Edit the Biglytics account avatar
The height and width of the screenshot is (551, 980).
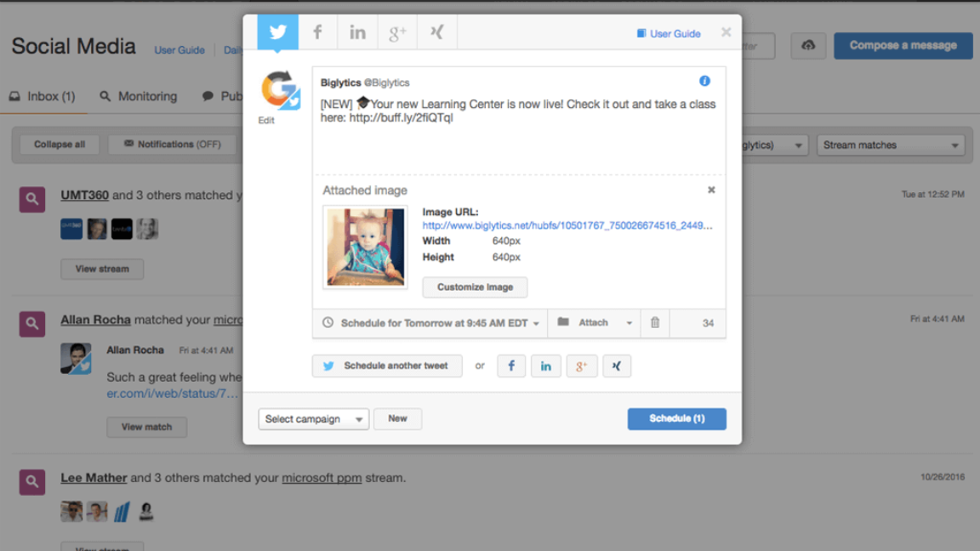pos(281,91)
